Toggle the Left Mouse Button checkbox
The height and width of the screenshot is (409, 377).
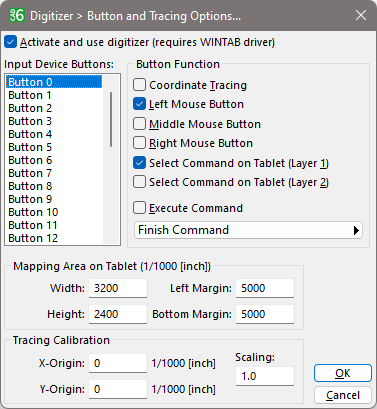[x=139, y=104]
